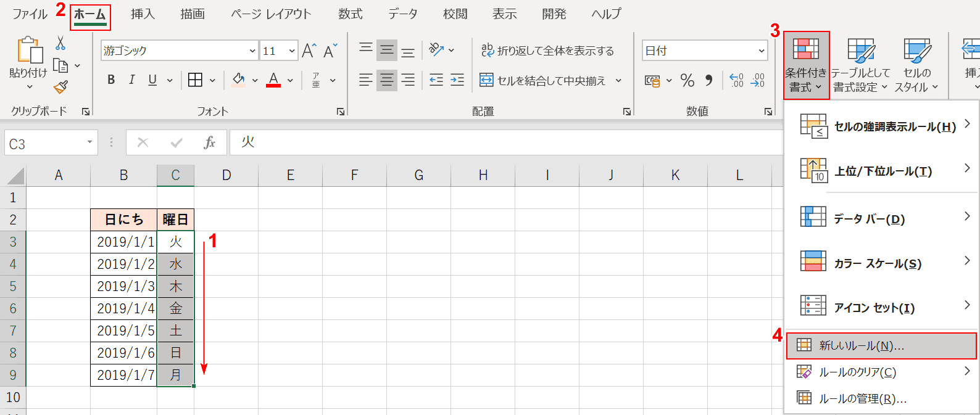Expand セルの強調表示ルール submenu
This screenshot has height=415, width=980.
(882, 126)
